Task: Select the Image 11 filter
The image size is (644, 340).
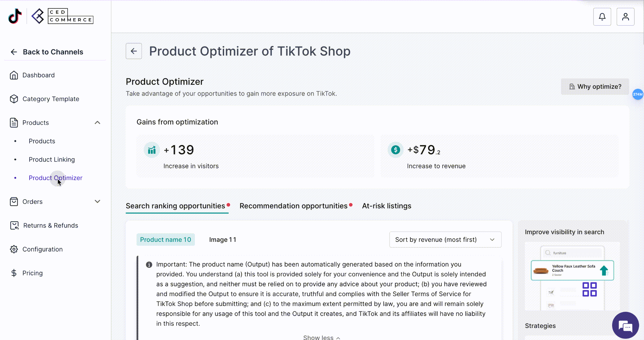Action: tap(222, 240)
